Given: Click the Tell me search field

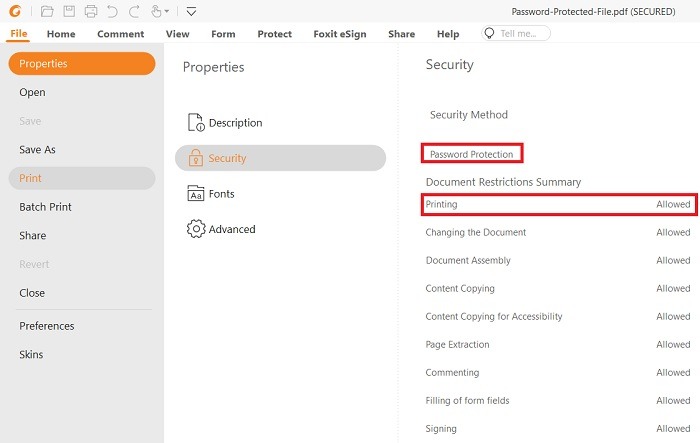Looking at the screenshot, I should (516, 33).
